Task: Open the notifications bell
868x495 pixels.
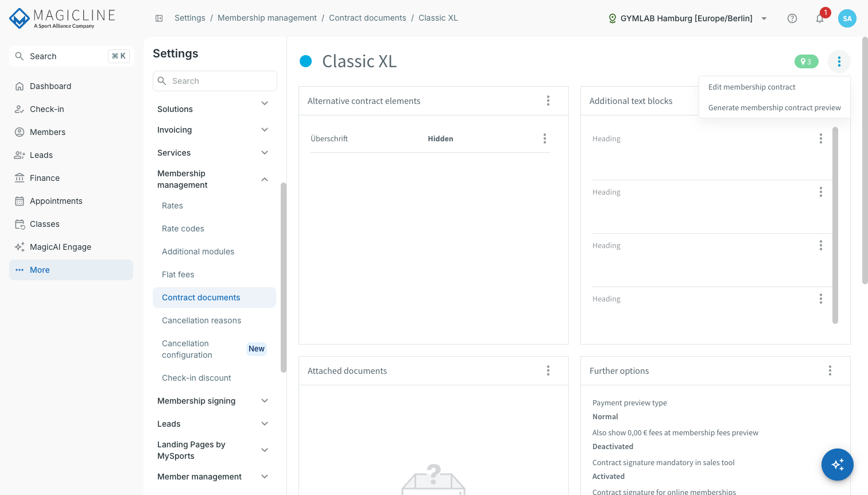Action: tap(820, 18)
